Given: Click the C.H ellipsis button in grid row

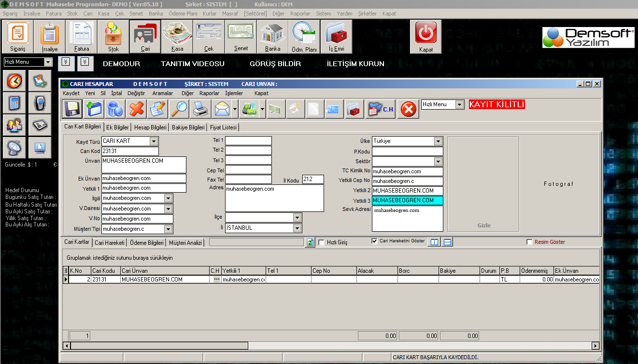Looking at the screenshot, I should [216, 279].
